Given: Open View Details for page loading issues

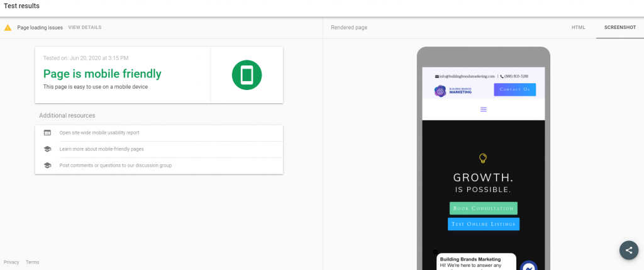Looking at the screenshot, I should (x=85, y=28).
